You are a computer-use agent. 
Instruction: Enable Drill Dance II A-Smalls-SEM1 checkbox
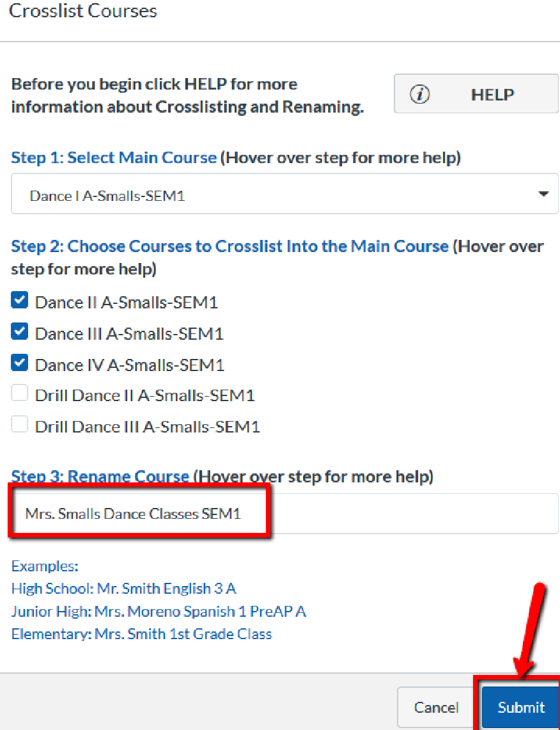[20, 393]
